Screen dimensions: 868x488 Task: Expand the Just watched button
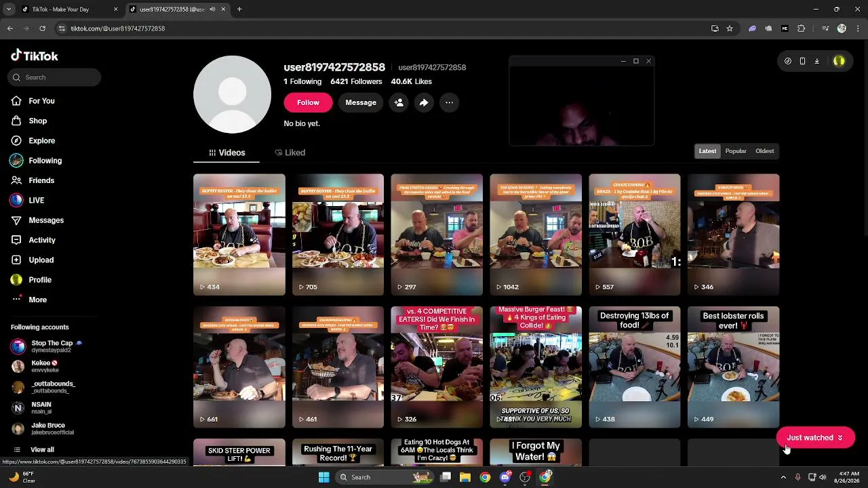click(x=815, y=438)
